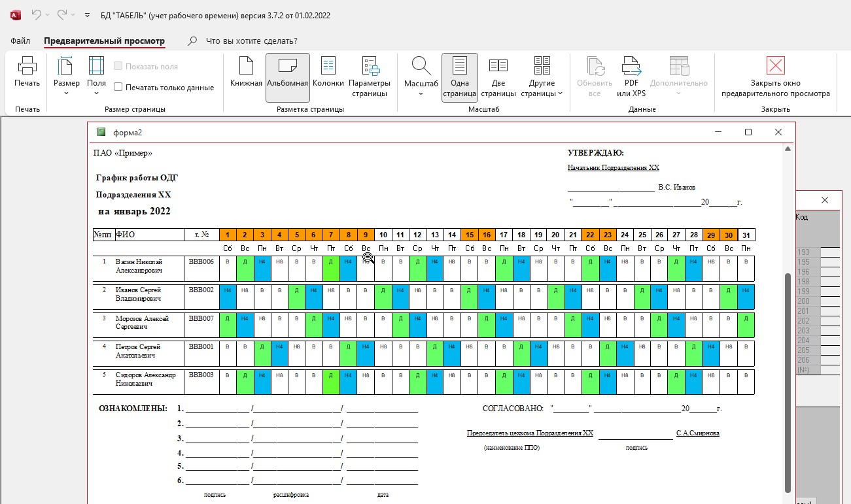Click personnel number ВВВ007
The height and width of the screenshot is (504, 851).
point(201,318)
